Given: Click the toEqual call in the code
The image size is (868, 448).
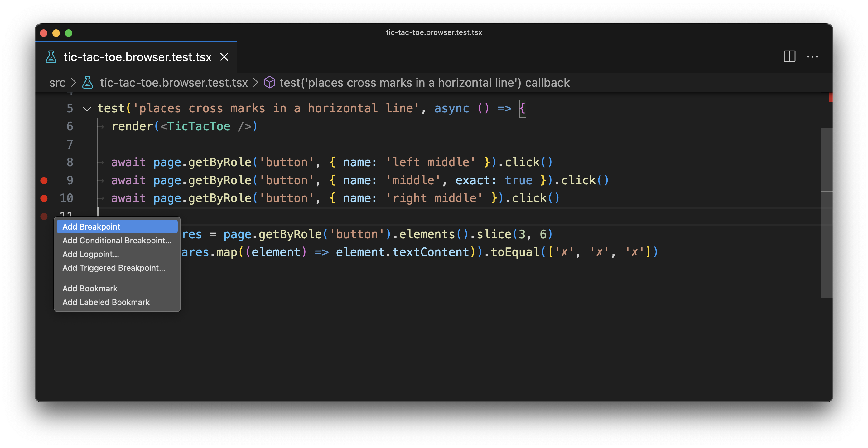Looking at the screenshot, I should pyautogui.click(x=515, y=252).
